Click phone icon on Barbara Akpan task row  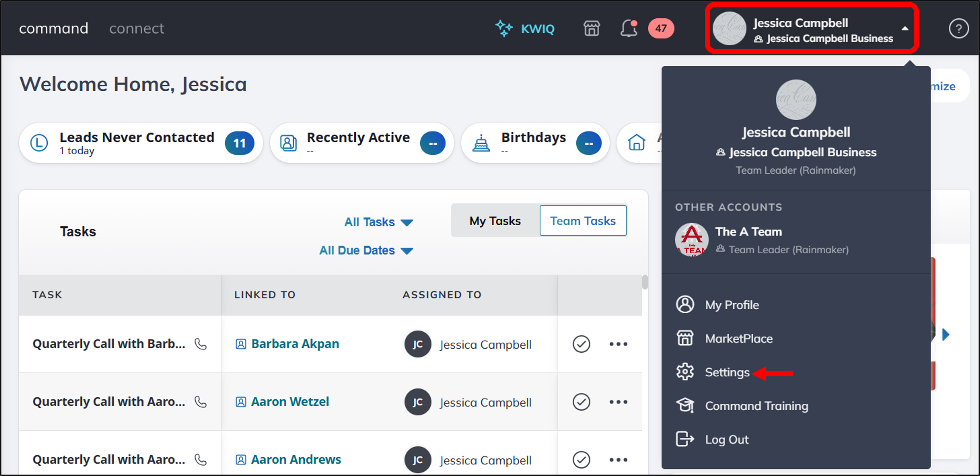tap(200, 344)
